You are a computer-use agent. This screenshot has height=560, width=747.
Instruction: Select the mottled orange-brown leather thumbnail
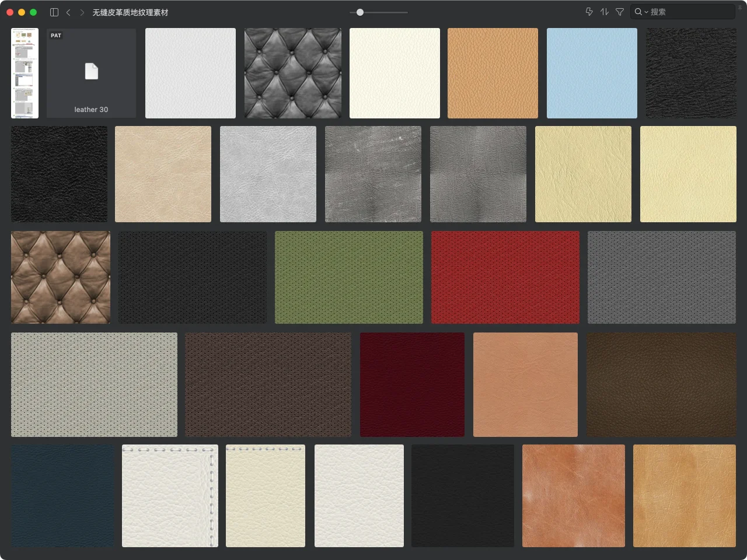pos(574,496)
